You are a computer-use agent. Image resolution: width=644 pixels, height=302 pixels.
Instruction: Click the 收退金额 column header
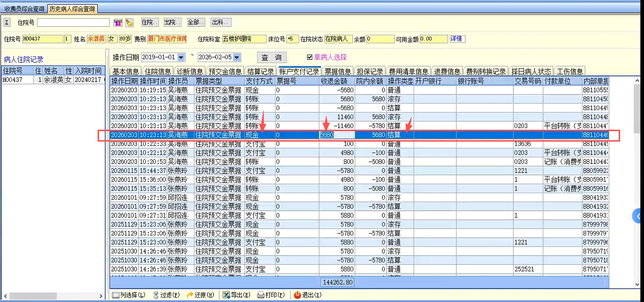(x=337, y=81)
